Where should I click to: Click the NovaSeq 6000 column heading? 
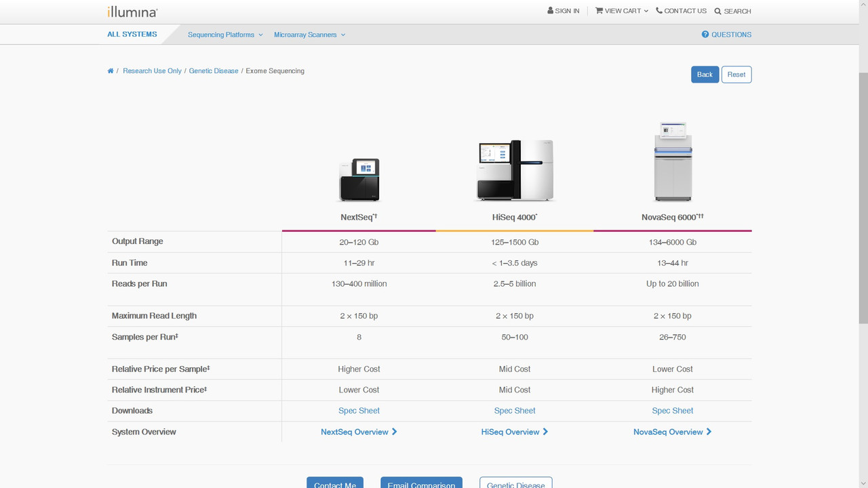click(673, 217)
